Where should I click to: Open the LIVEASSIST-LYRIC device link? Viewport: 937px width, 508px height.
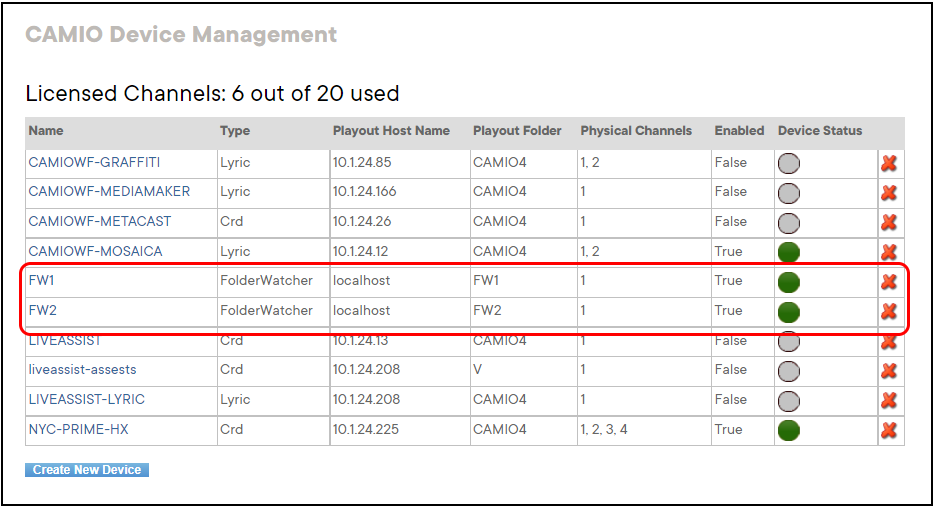coord(86,400)
